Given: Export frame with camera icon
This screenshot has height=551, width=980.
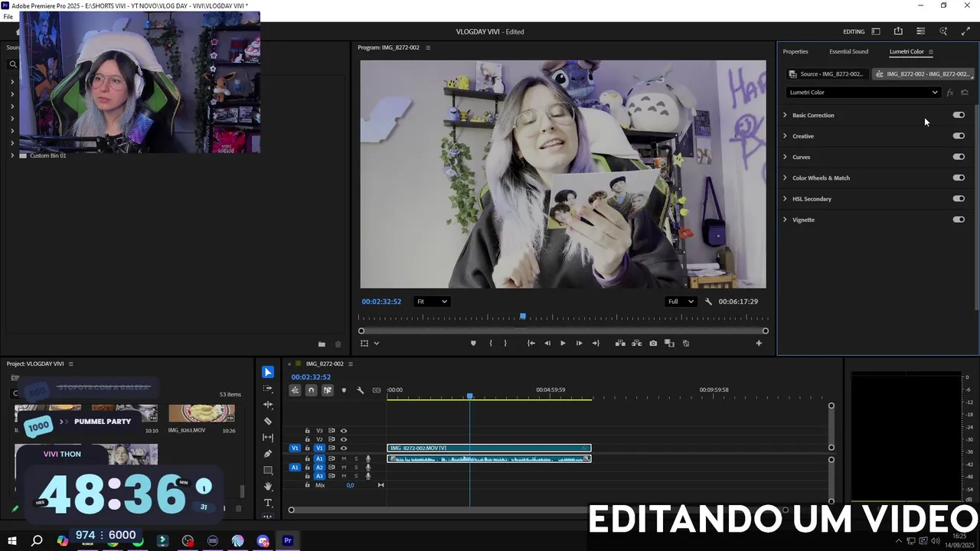Looking at the screenshot, I should point(653,343).
